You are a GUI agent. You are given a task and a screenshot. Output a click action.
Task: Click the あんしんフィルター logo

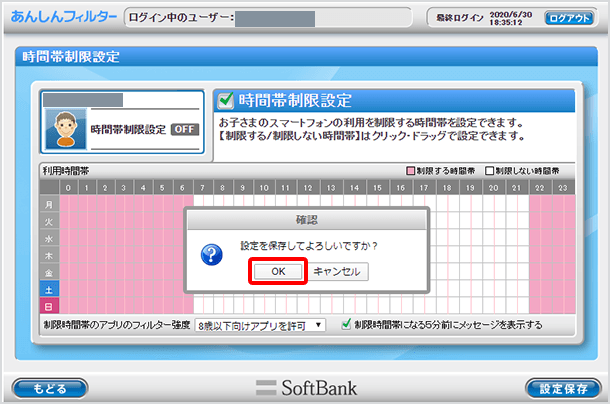tap(63, 18)
